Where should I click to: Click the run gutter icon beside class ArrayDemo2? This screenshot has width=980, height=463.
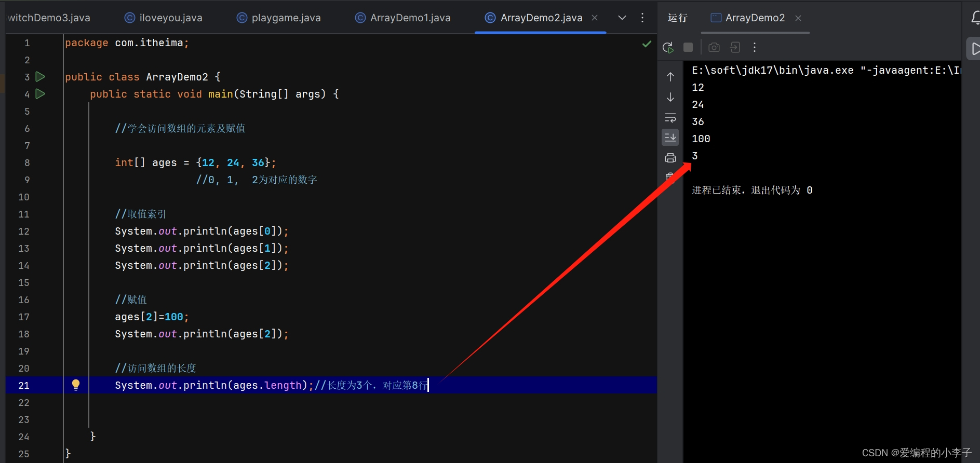point(40,77)
